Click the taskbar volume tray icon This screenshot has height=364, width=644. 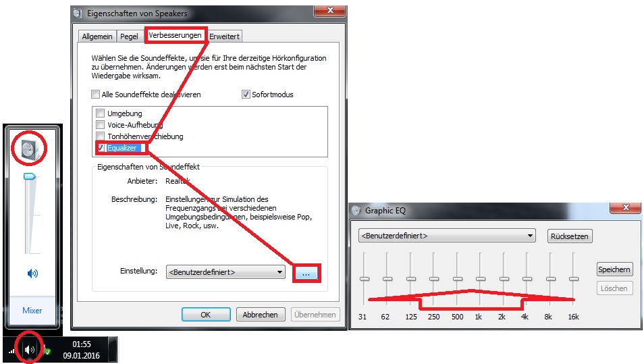tap(29, 350)
